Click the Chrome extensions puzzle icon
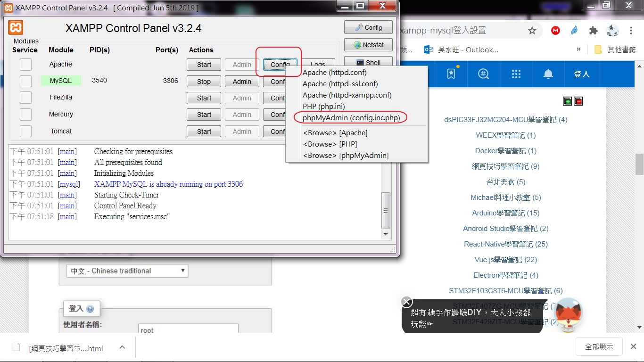Screen dimensions: 644x362 pos(593,30)
